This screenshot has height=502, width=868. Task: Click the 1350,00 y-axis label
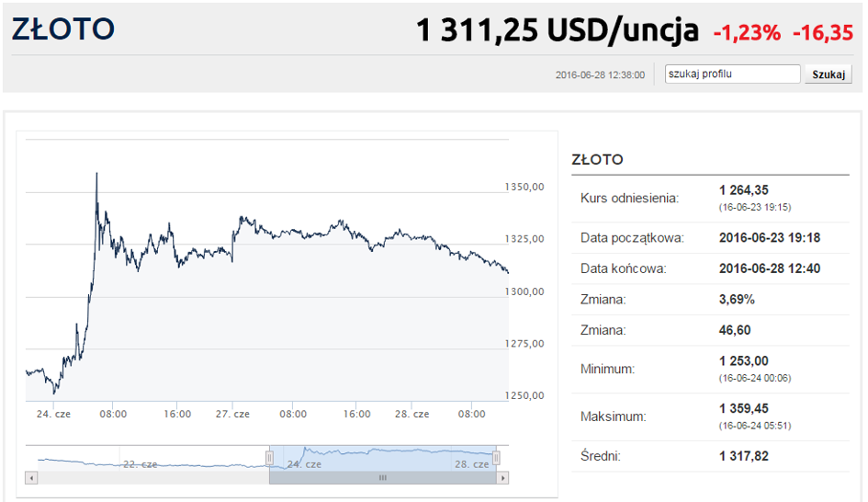click(524, 188)
